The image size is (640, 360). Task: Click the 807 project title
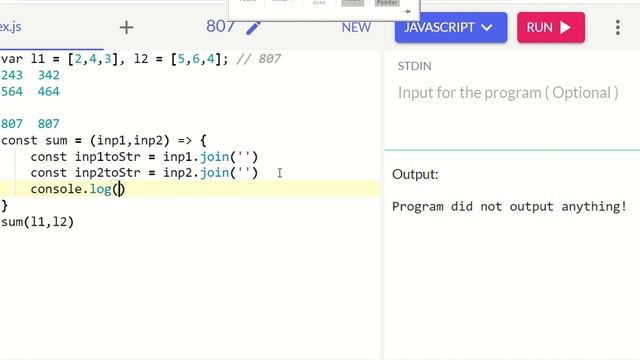coord(220,27)
